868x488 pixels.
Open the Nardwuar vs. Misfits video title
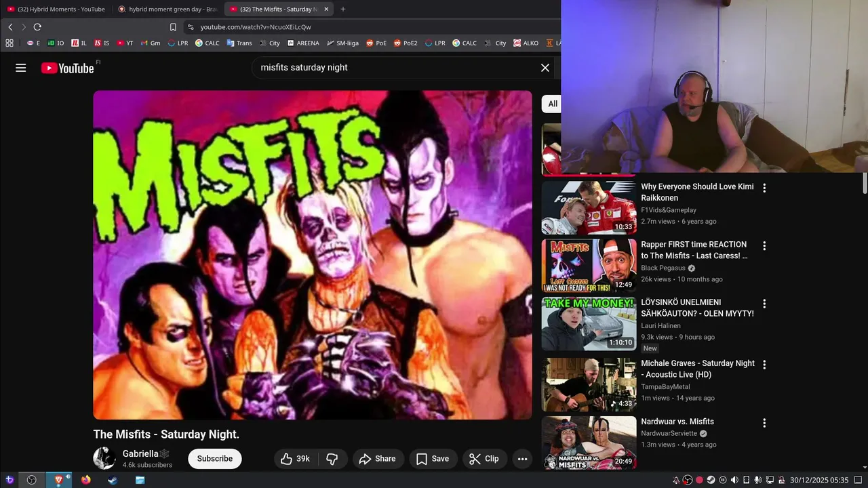[x=677, y=422]
